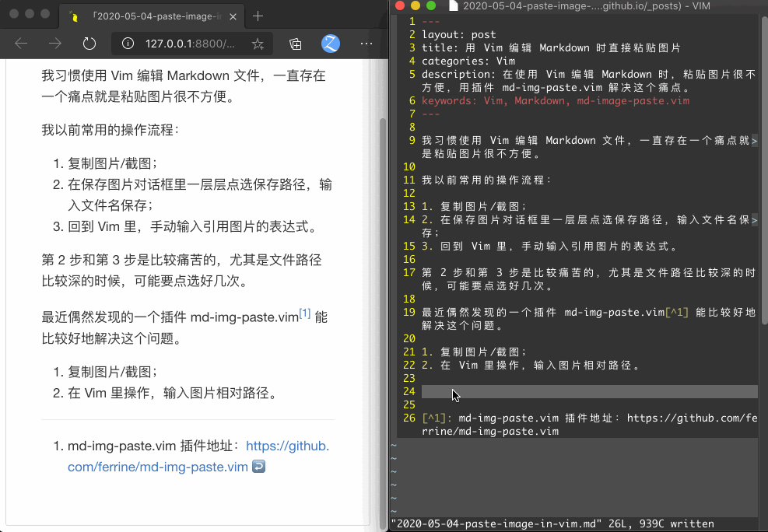Click the 'title:' line in VIM
Viewport: 768px width, 532px height.
coord(551,48)
